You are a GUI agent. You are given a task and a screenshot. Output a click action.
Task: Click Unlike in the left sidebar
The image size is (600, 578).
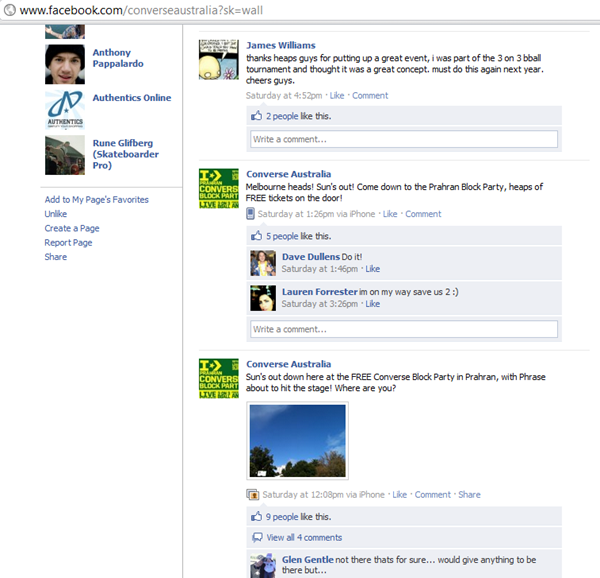click(x=55, y=214)
